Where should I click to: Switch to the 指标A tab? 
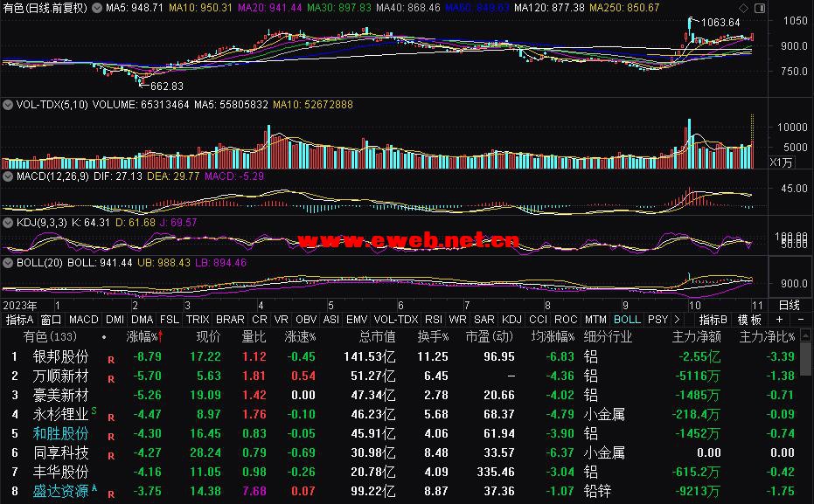tap(19, 320)
